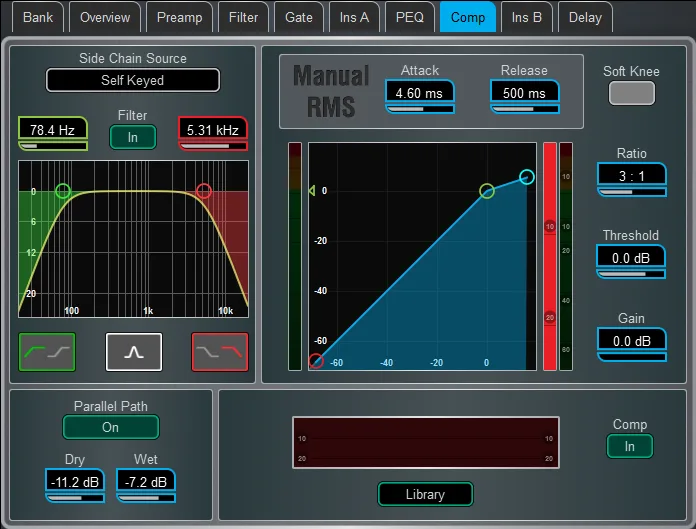The height and width of the screenshot is (529, 696).
Task: Click the slider bar under Threshold value
Action: [x=631, y=274]
